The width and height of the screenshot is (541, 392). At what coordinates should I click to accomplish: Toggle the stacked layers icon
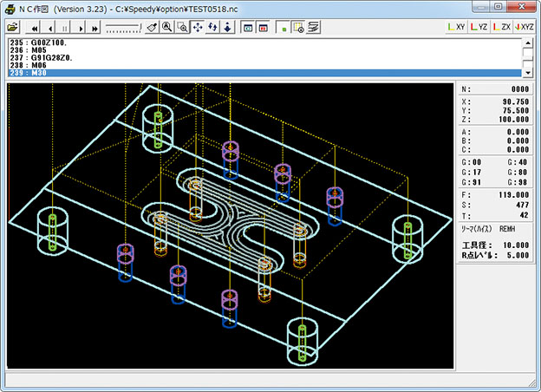pyautogui.click(x=312, y=27)
